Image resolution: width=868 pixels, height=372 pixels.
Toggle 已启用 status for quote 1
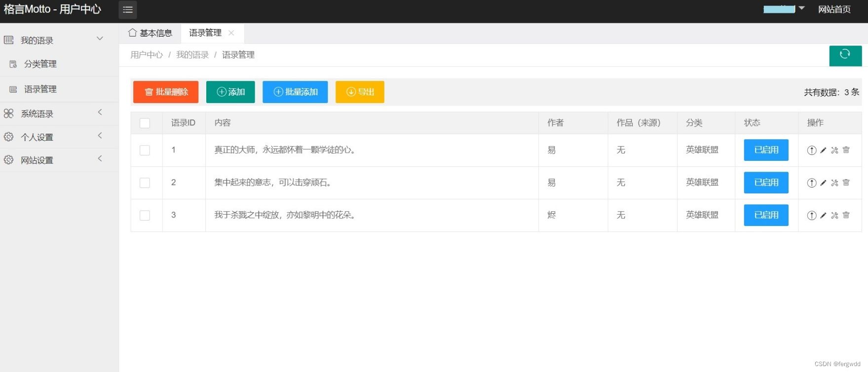[766, 150]
